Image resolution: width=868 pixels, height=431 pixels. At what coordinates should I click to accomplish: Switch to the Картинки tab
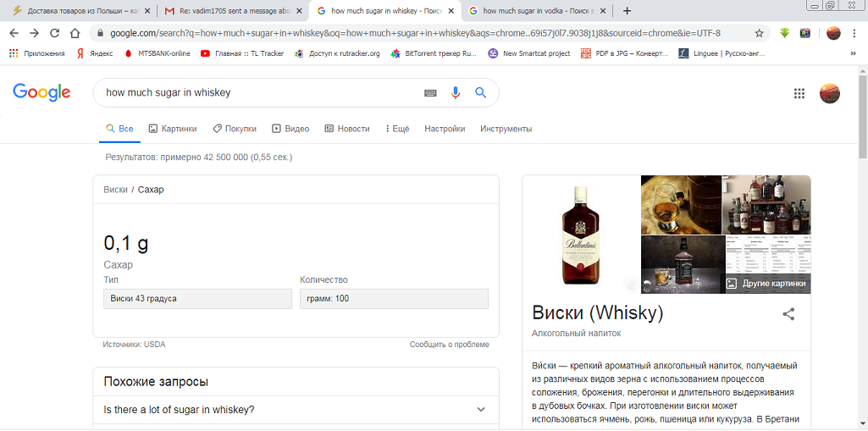point(173,129)
